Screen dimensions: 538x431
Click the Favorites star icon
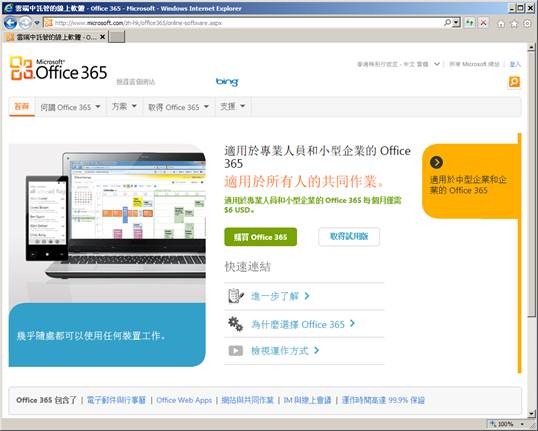[x=514, y=24]
